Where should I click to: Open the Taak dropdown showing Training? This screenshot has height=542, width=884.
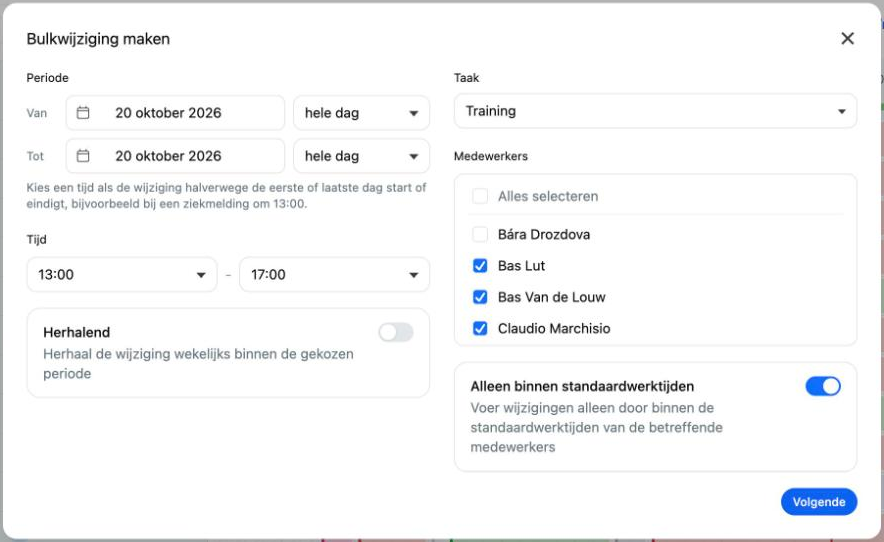point(655,111)
